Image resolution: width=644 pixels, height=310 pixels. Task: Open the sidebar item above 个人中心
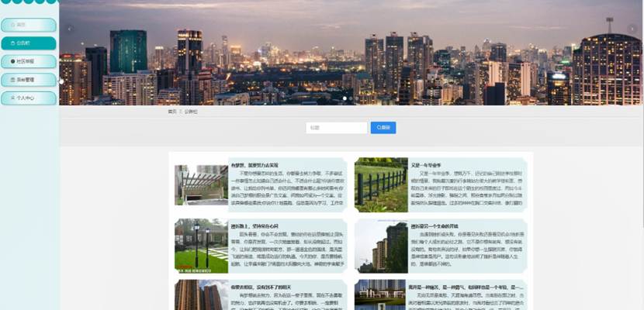(x=29, y=80)
